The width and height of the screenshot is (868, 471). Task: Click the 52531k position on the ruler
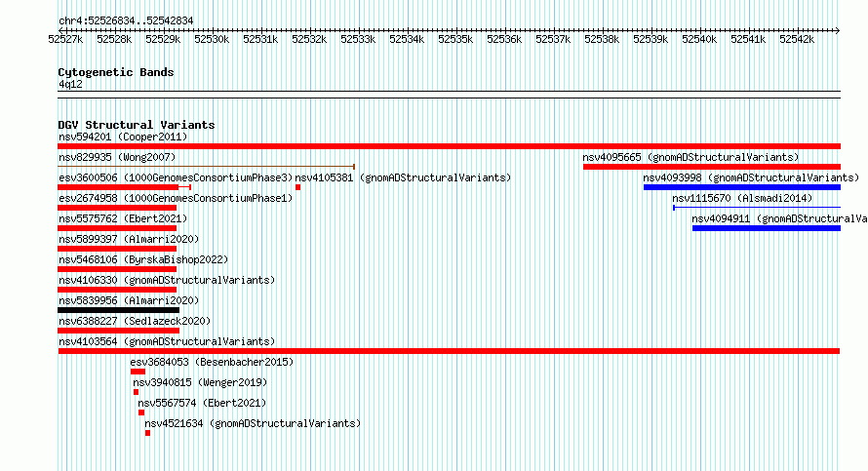pos(260,39)
